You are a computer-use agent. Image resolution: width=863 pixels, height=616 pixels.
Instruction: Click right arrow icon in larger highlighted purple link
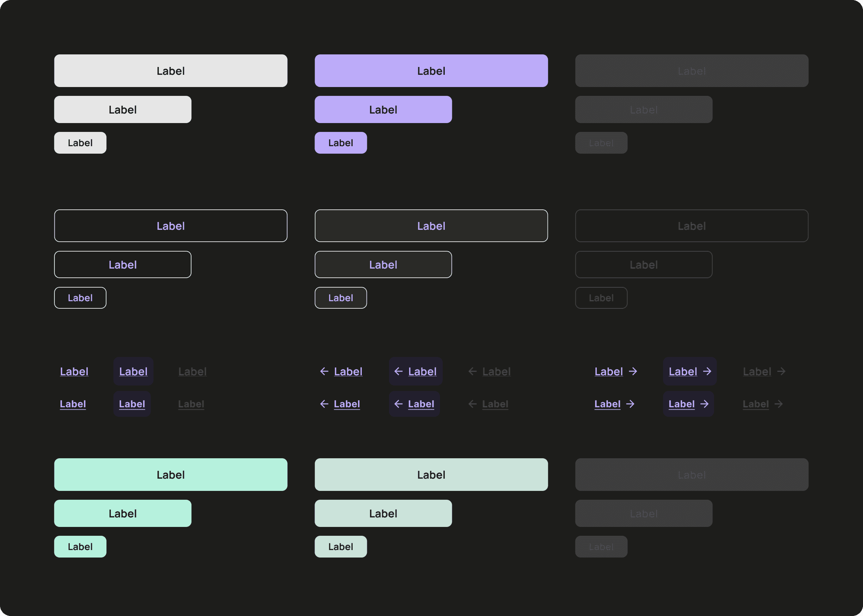click(707, 371)
